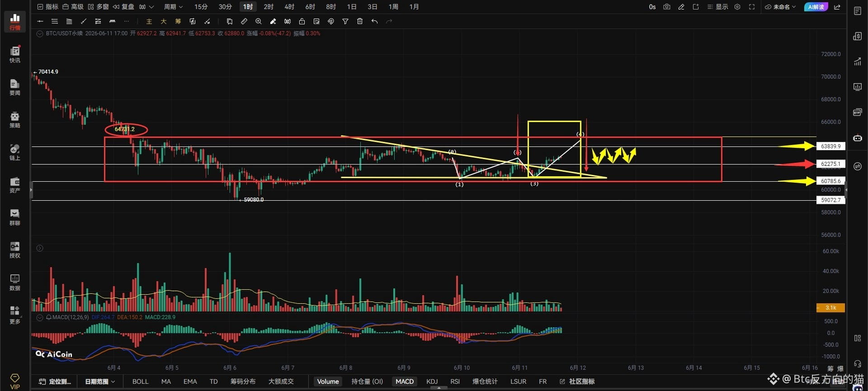Switch to the 4时 timeframe

[x=289, y=7]
